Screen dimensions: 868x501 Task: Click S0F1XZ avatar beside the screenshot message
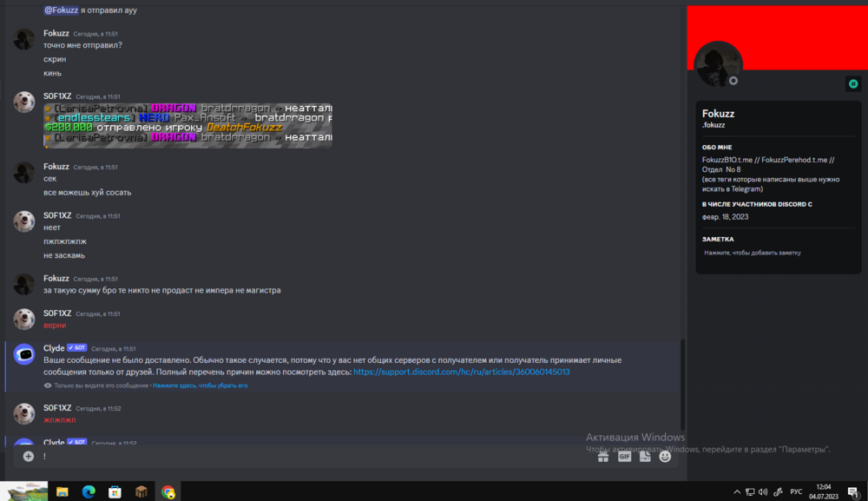[23, 102]
